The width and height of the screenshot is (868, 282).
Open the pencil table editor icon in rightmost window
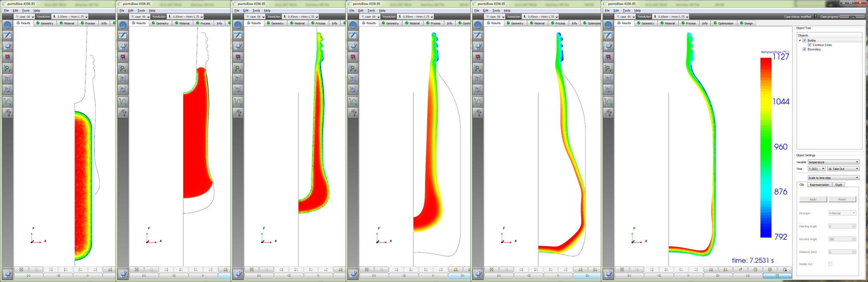[608, 36]
